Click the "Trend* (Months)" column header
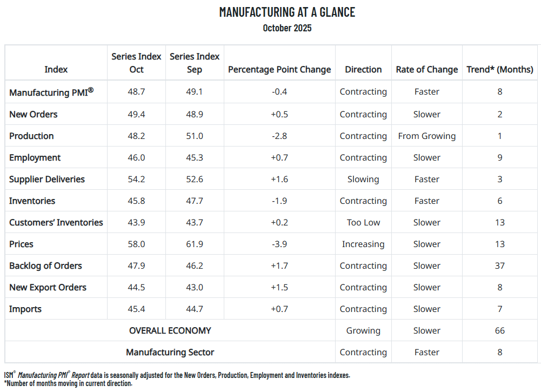The width and height of the screenshot is (541, 392). tap(500, 69)
